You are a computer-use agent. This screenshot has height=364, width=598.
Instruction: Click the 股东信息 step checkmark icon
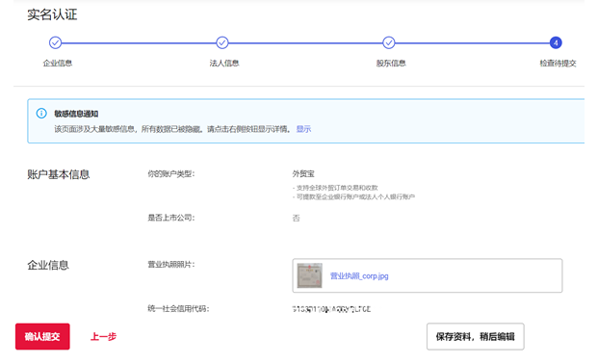389,42
